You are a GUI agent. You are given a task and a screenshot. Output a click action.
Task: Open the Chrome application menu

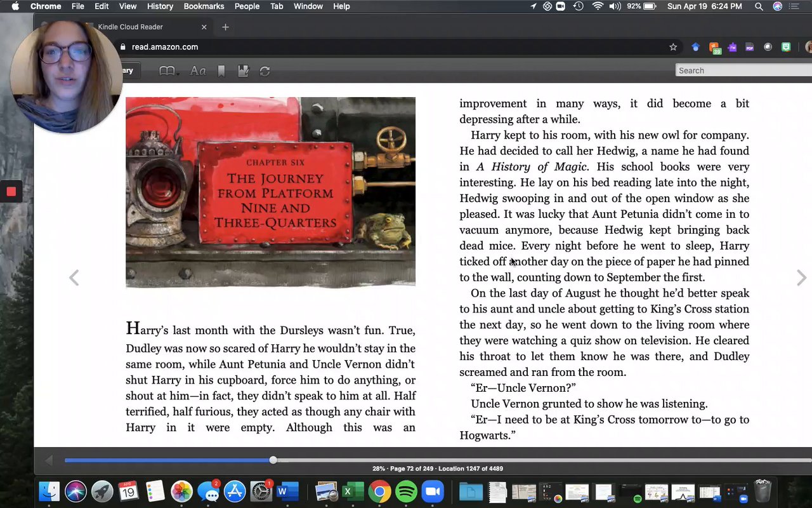(x=46, y=6)
